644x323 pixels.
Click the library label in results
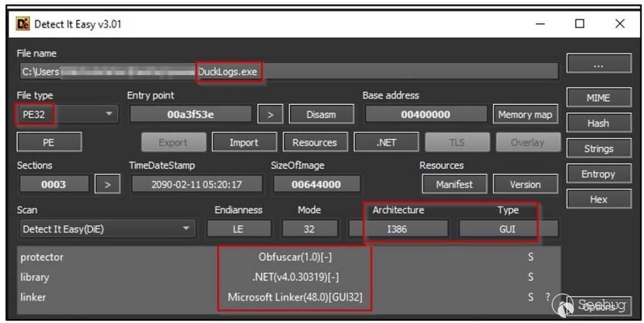pos(35,277)
